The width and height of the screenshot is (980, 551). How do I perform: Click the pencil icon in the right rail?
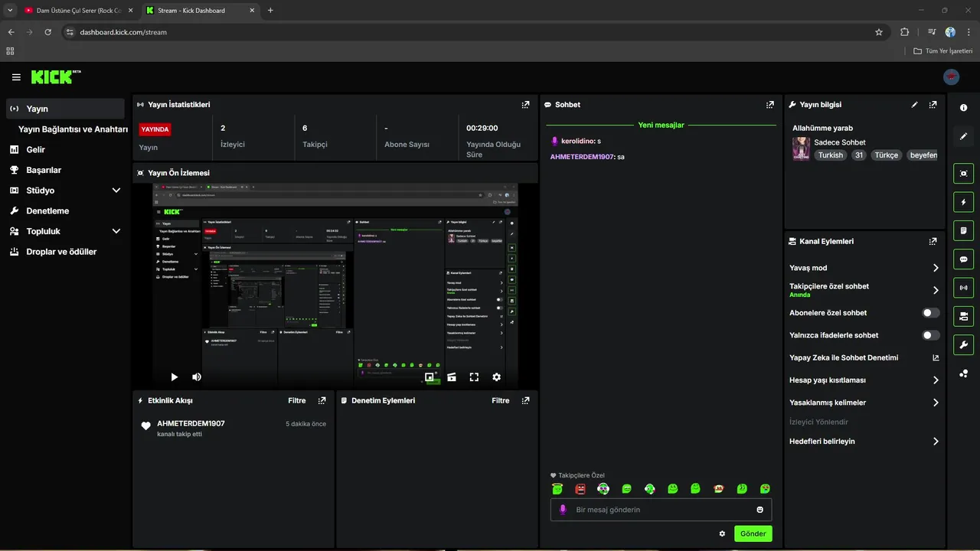[964, 136]
